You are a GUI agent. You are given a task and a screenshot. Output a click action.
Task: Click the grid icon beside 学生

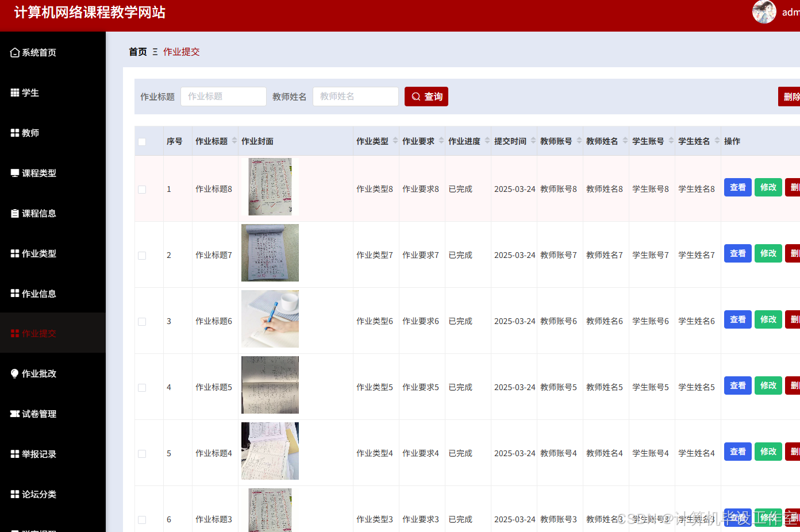pos(15,92)
